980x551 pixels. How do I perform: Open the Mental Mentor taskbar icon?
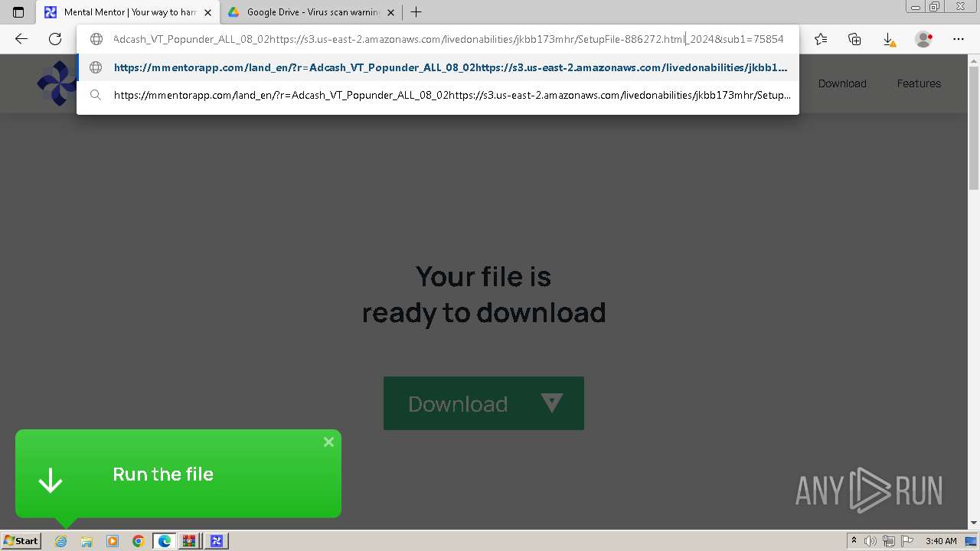click(x=216, y=541)
